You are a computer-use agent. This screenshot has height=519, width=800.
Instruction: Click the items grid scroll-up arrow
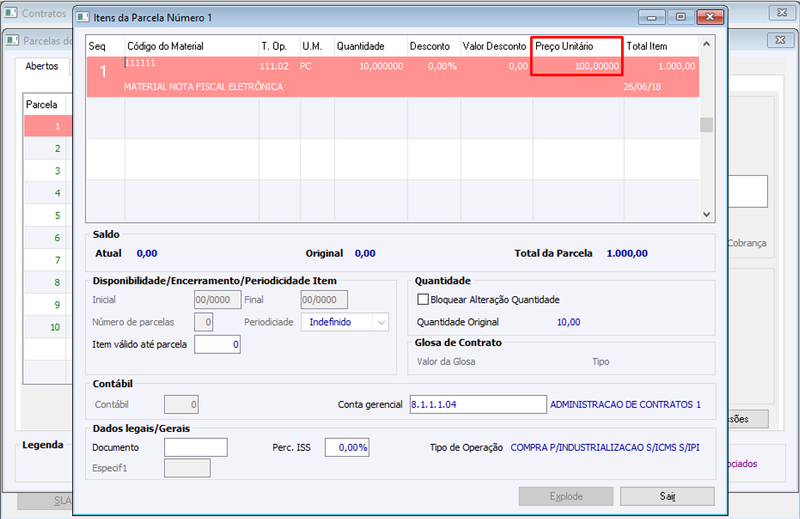[x=707, y=44]
